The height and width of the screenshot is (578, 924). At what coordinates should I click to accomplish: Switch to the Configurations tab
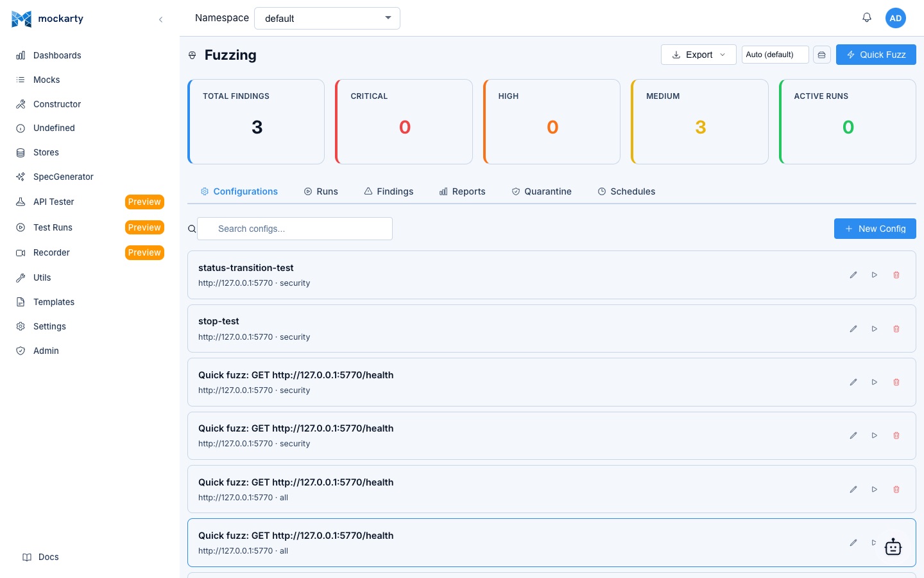239,191
